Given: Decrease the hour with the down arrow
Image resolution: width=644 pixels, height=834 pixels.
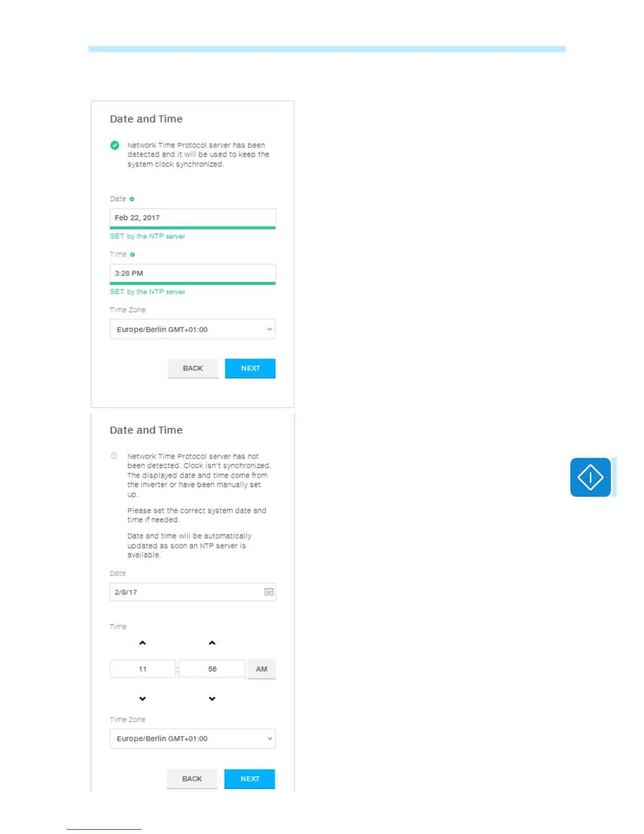Looking at the screenshot, I should click(x=143, y=699).
